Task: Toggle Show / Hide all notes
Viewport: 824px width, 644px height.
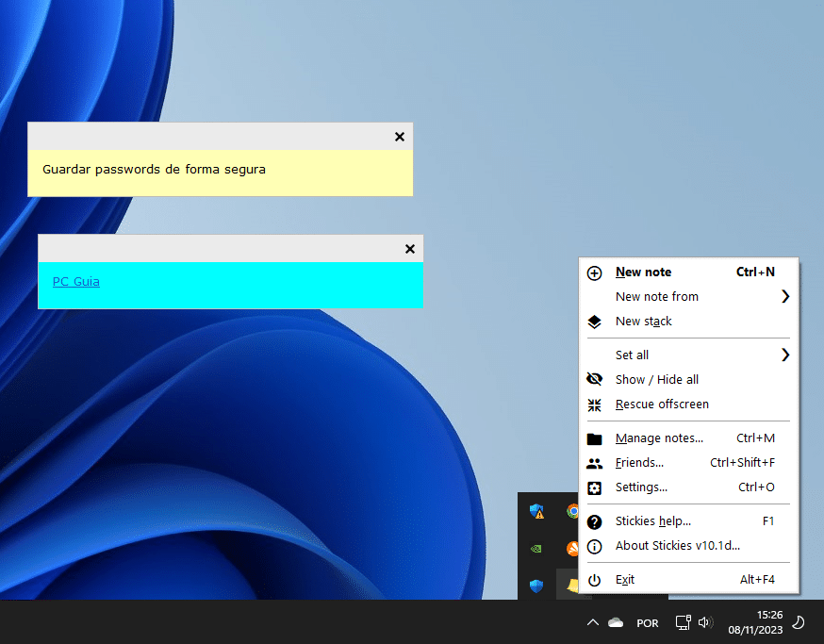Action: tap(656, 380)
